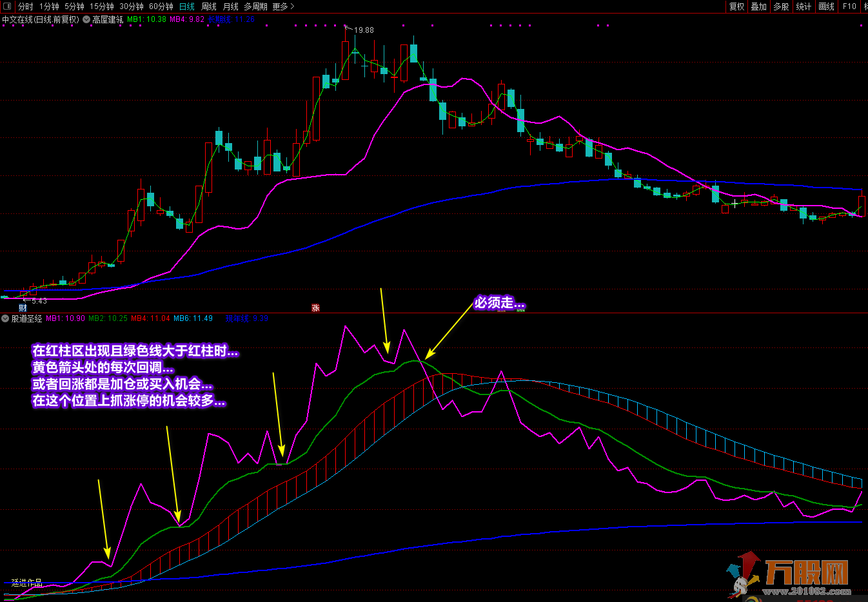Click the 5.43 low price marker
This screenshot has height=602, width=868.
tap(39, 300)
